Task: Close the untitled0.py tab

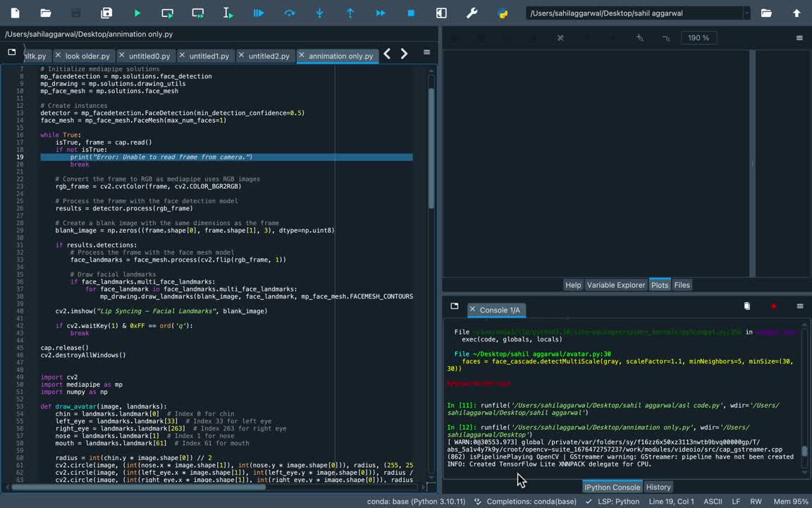Action: tap(122, 55)
